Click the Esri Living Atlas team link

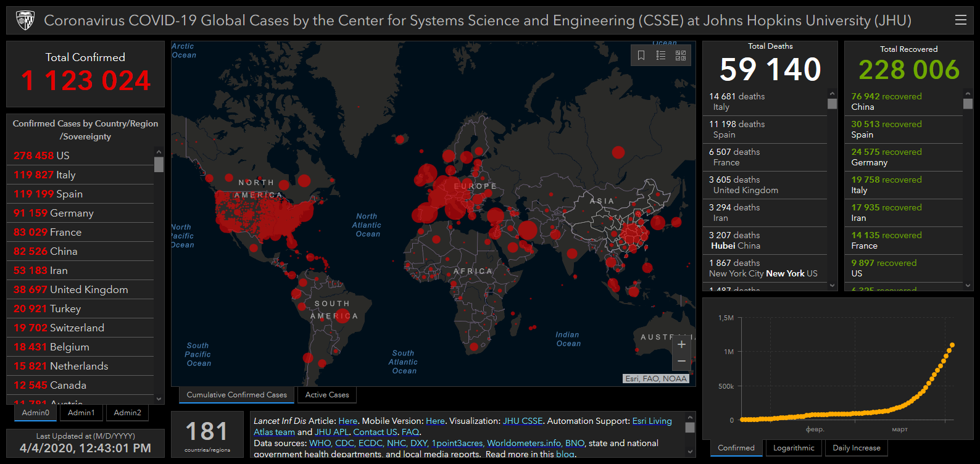point(652,421)
